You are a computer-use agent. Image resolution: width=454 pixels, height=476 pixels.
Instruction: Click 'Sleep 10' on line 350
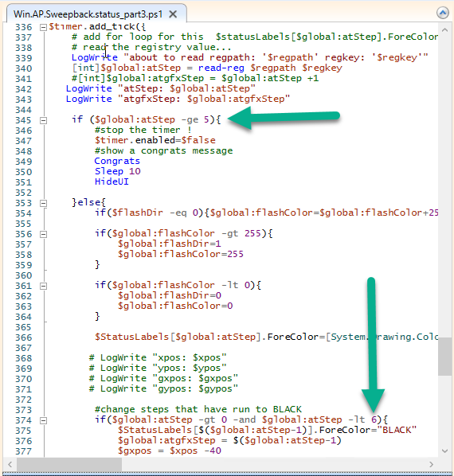click(x=118, y=171)
